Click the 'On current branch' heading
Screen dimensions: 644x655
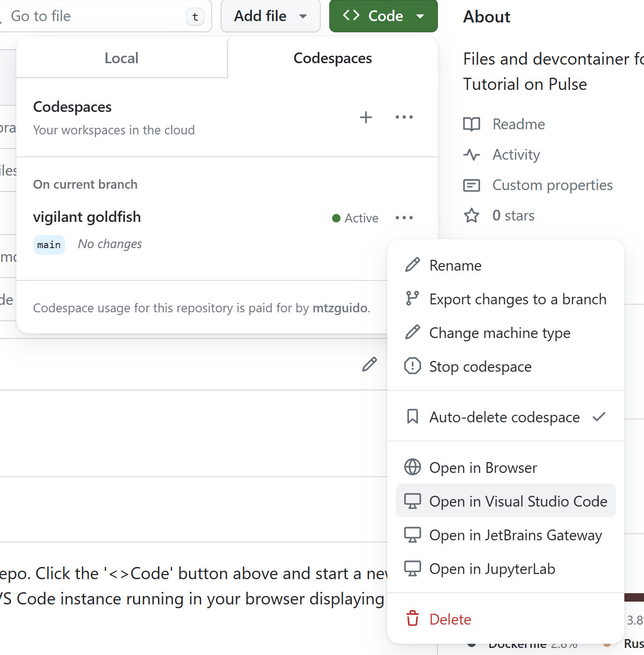click(85, 184)
